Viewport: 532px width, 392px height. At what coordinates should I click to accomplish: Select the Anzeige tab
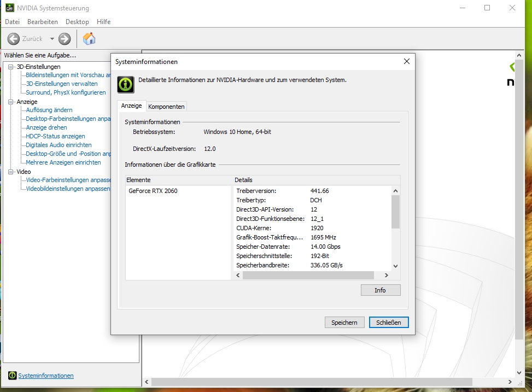[131, 106]
